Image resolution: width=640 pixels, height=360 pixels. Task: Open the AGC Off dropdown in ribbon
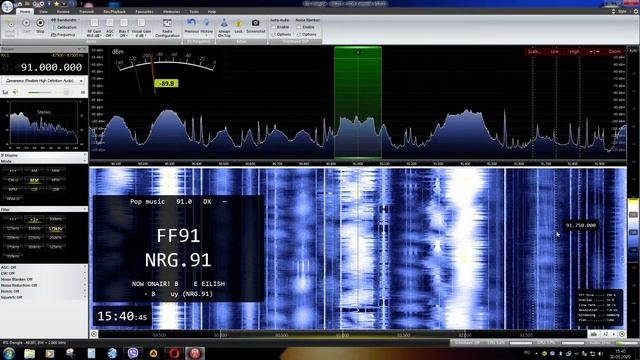coord(110,28)
